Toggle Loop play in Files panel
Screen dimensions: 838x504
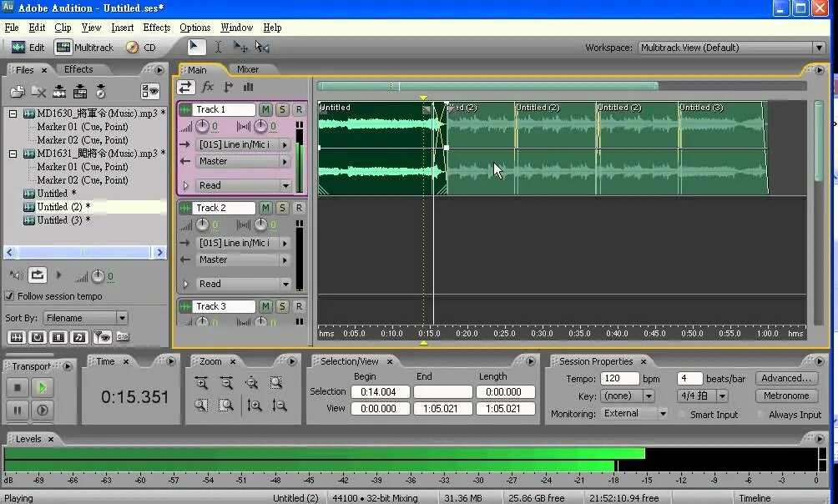pos(37,275)
